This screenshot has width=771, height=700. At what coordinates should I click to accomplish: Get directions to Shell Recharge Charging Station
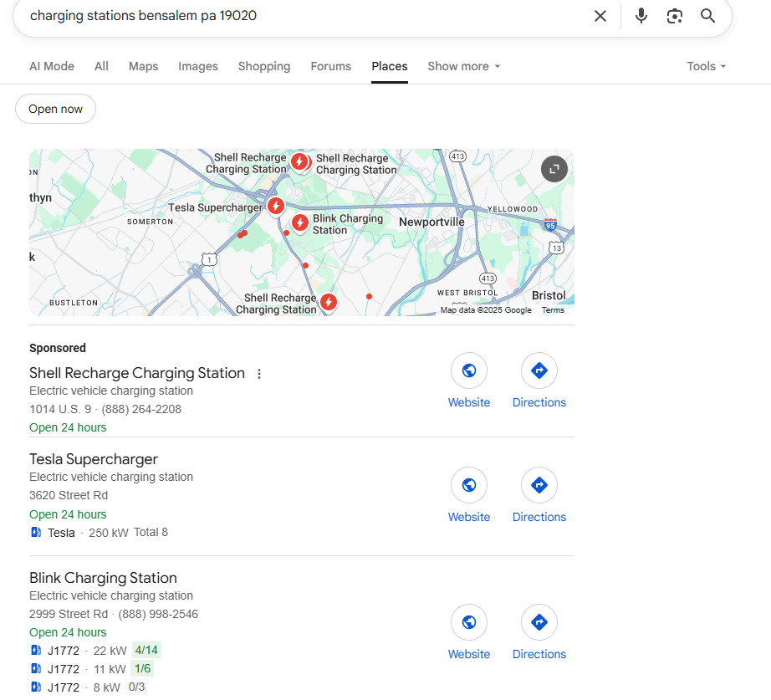(539, 370)
